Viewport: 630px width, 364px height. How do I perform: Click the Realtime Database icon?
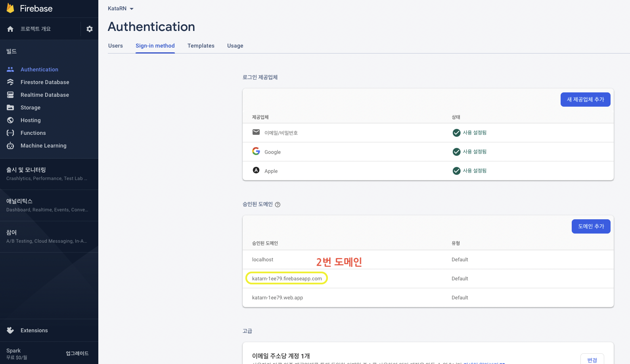click(x=10, y=95)
